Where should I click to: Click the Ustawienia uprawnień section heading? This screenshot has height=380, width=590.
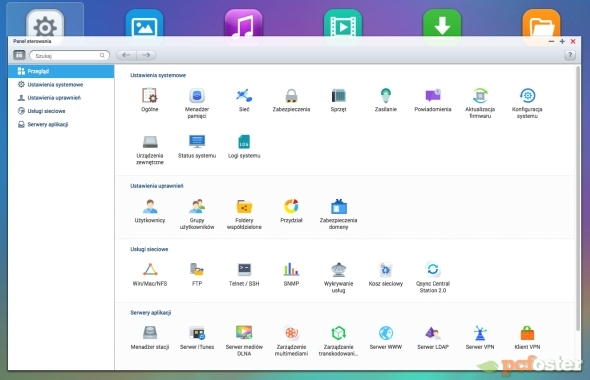click(157, 186)
